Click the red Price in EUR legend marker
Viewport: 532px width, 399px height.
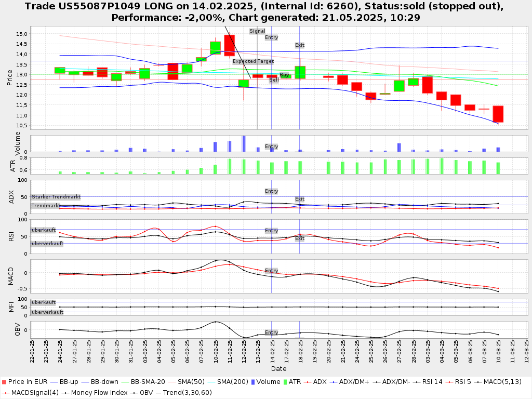coord(4,382)
